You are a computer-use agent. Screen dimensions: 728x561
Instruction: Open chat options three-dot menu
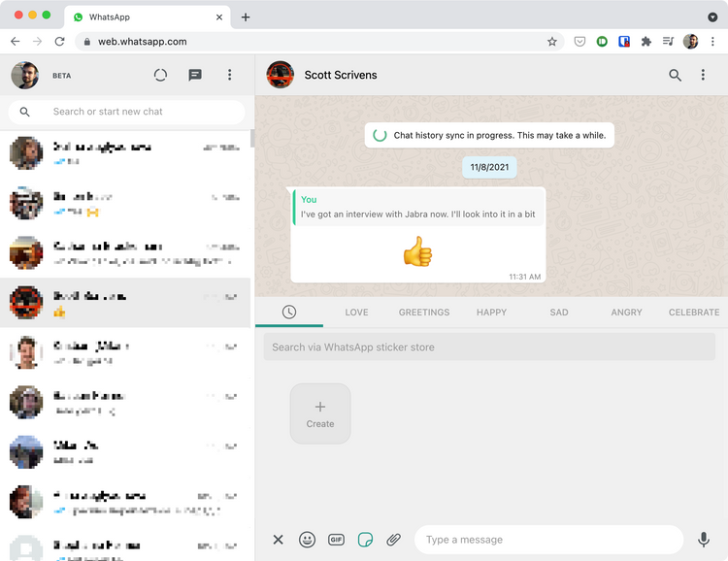pos(704,75)
